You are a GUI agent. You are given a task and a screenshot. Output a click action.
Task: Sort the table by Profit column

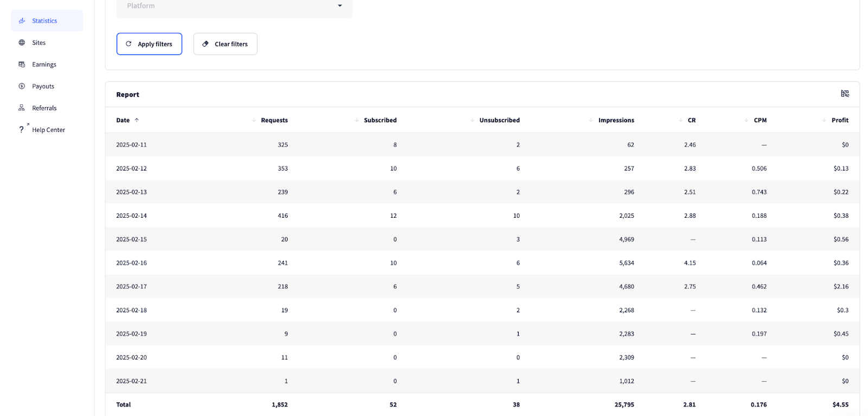tap(839, 120)
